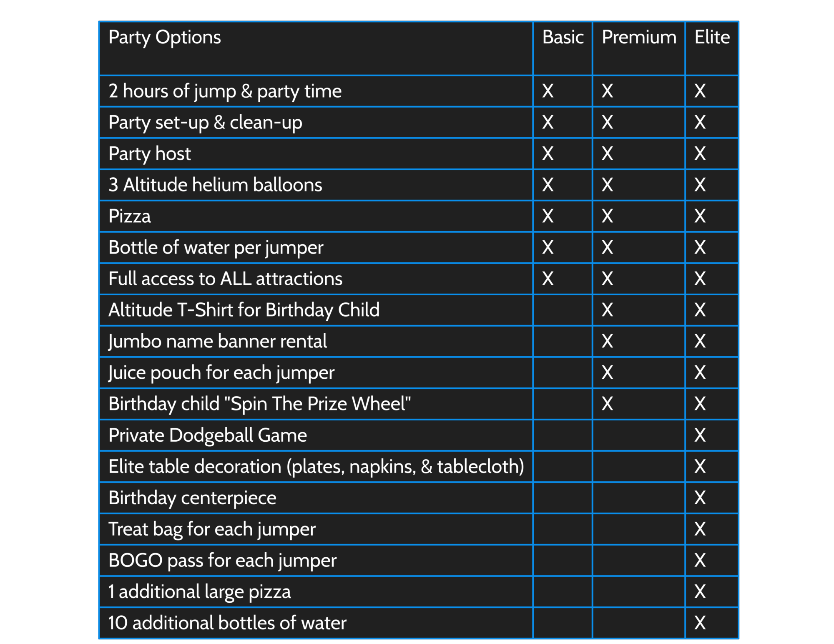
Task: Click the Elite X for Private Dodgeball Game
Action: click(x=700, y=435)
